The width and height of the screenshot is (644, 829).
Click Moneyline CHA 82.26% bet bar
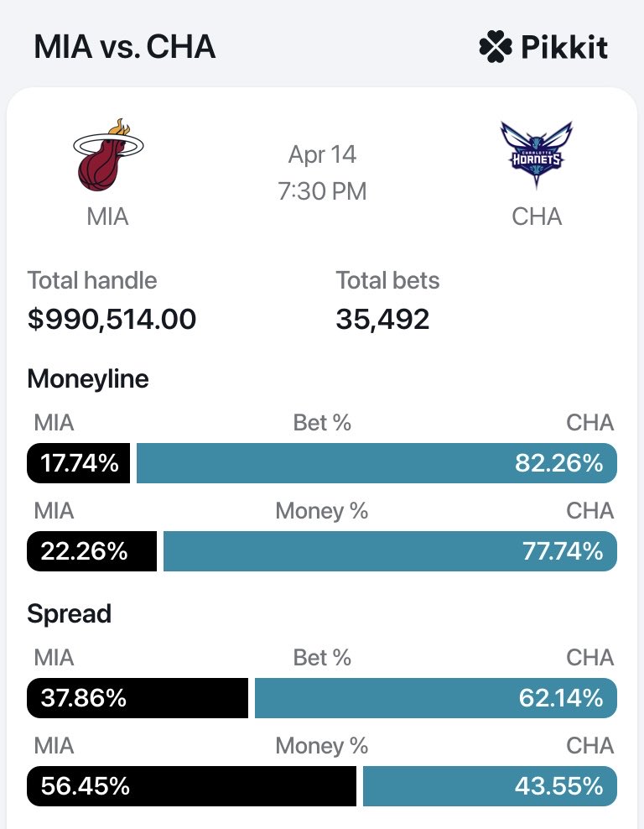point(377,463)
